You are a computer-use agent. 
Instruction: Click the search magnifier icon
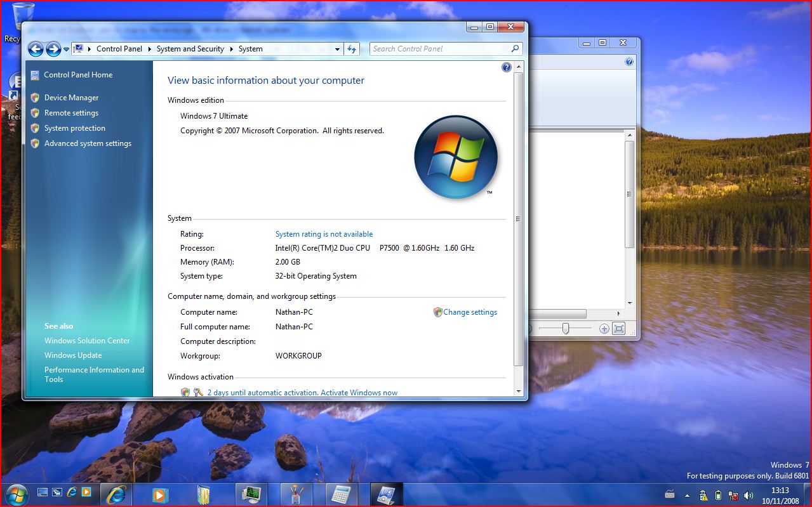click(x=515, y=48)
